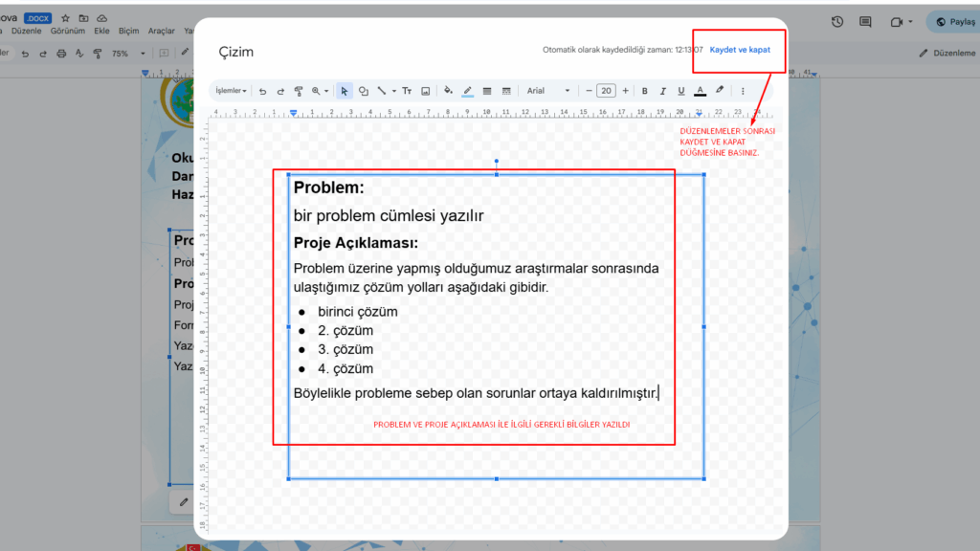This screenshot has height=551, width=980.
Task: Click bottom-right corner handle of text box
Action: [703, 478]
